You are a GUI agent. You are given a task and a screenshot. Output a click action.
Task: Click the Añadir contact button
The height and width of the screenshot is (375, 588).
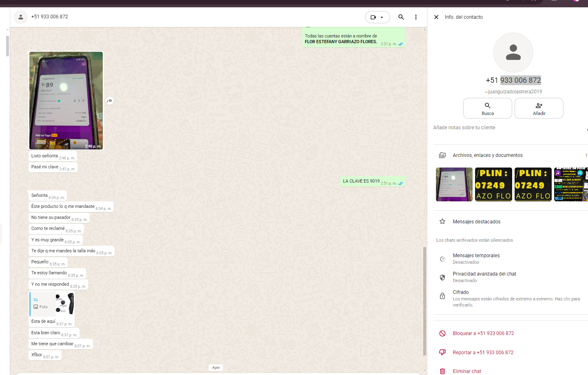point(539,108)
